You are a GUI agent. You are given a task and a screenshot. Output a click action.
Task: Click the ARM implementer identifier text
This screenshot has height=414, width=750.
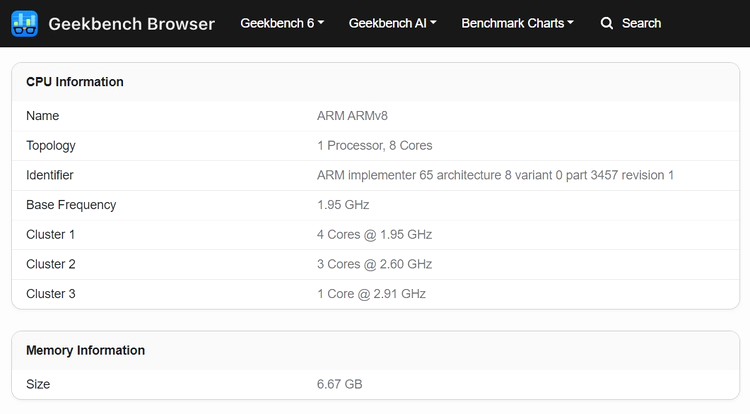point(495,175)
